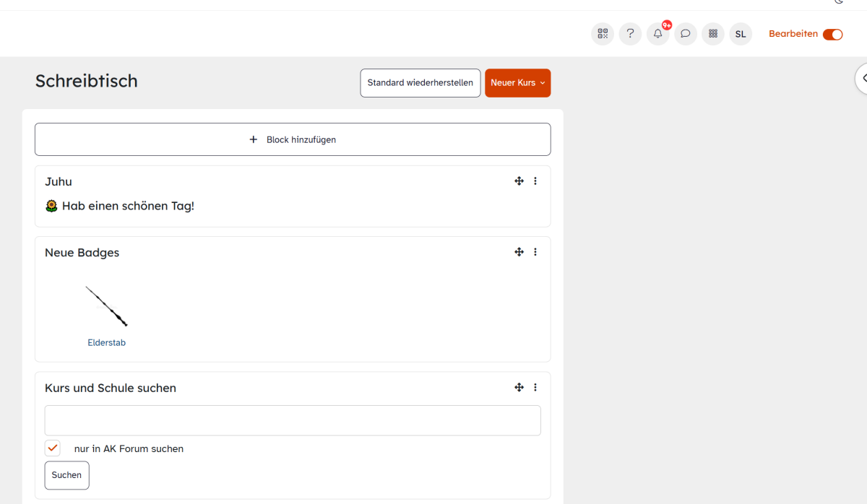Open the Juhu block actions menu
This screenshot has width=867, height=504.
click(535, 181)
